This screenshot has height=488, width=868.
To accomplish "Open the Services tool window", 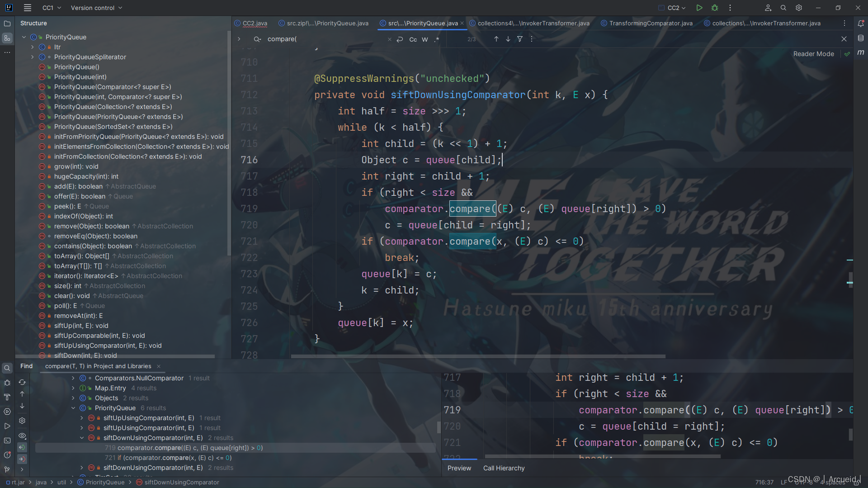I will pyautogui.click(x=7, y=412).
